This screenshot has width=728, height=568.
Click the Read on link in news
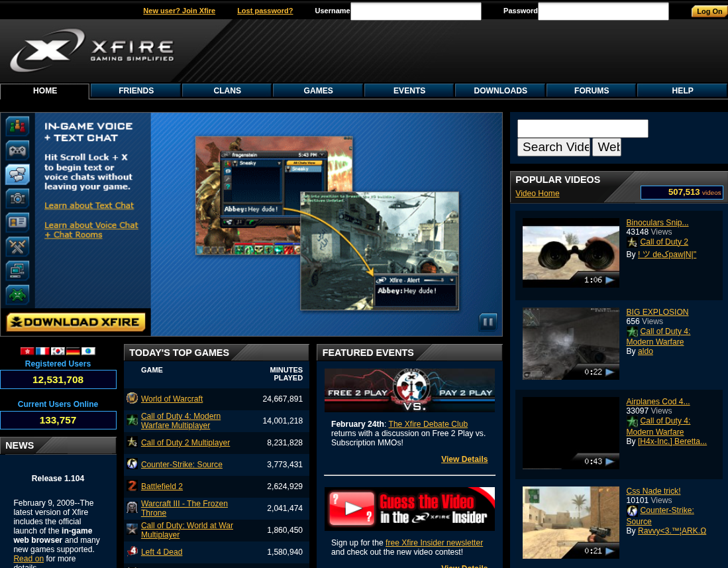click(28, 558)
